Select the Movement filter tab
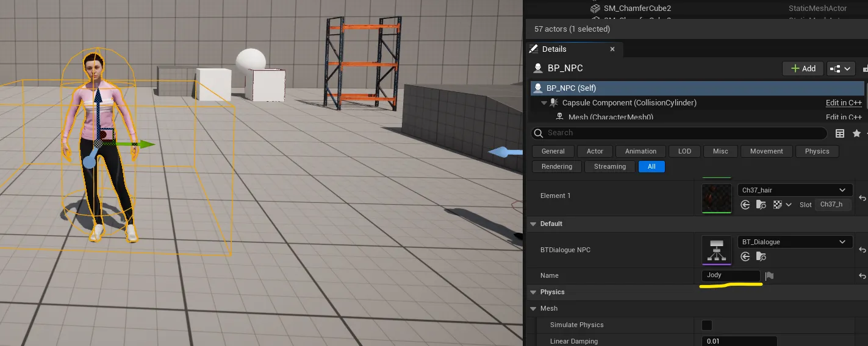Viewport: 868px width, 346px height. pyautogui.click(x=766, y=151)
